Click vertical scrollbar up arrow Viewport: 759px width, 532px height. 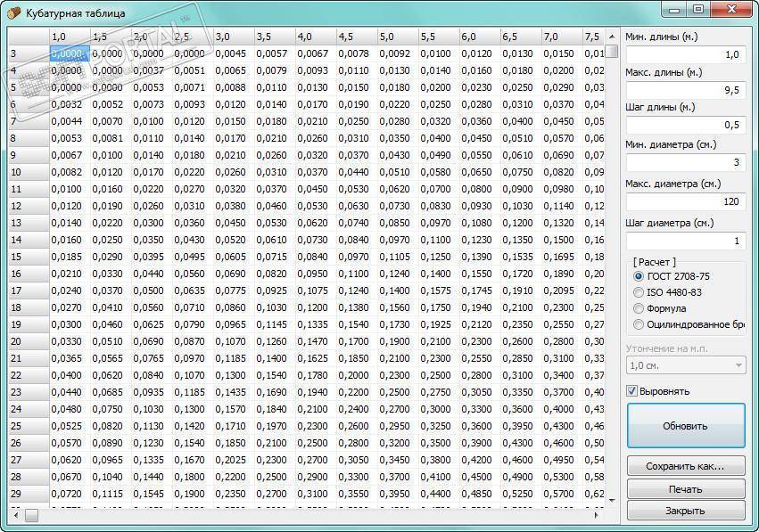pos(612,37)
